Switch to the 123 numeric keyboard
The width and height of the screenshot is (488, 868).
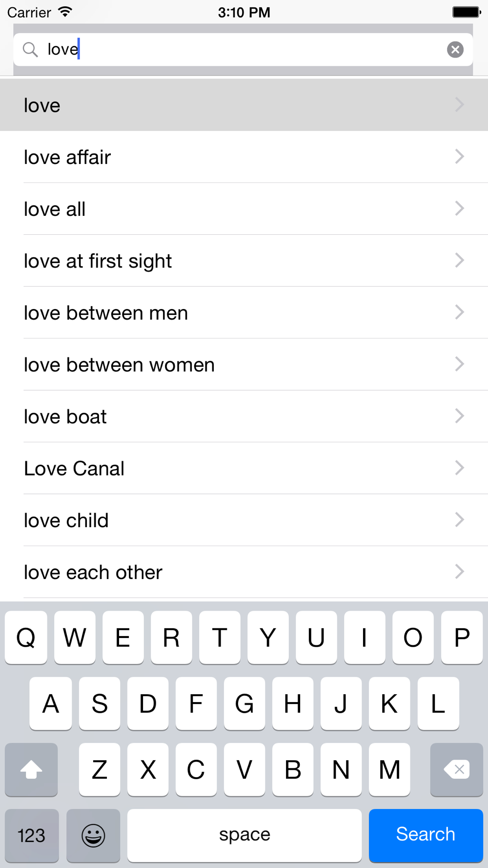click(32, 835)
